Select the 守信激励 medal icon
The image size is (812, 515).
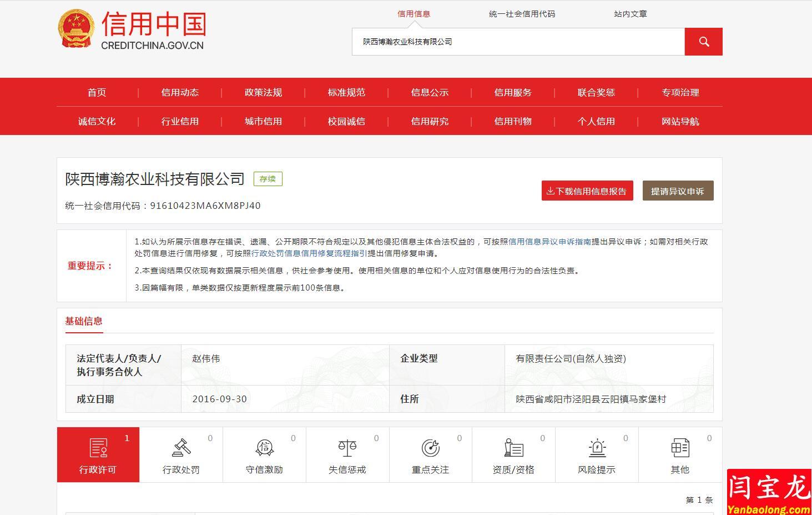pyautogui.click(x=264, y=448)
